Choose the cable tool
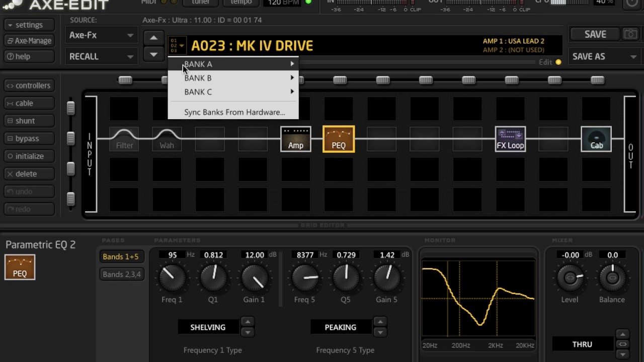 tap(29, 103)
